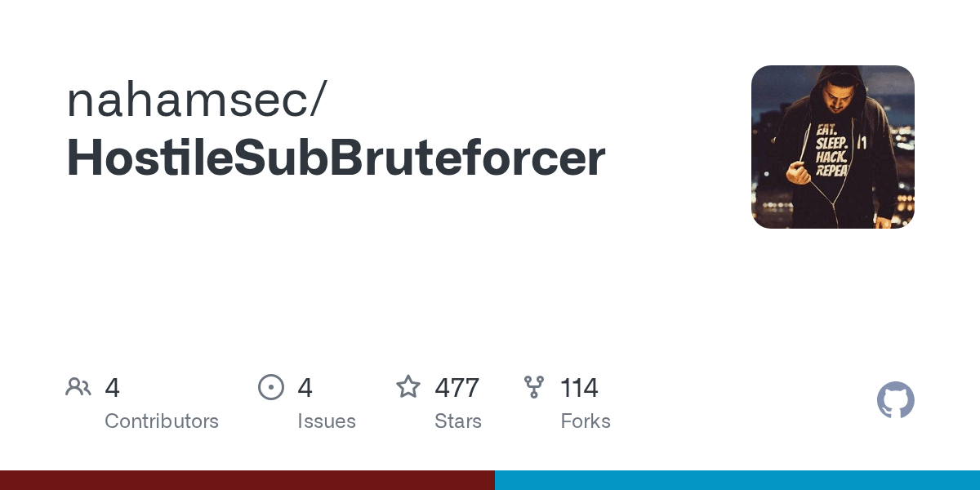Screen dimensions: 980x490
Task: Select the Issues label
Action: pyautogui.click(x=327, y=421)
